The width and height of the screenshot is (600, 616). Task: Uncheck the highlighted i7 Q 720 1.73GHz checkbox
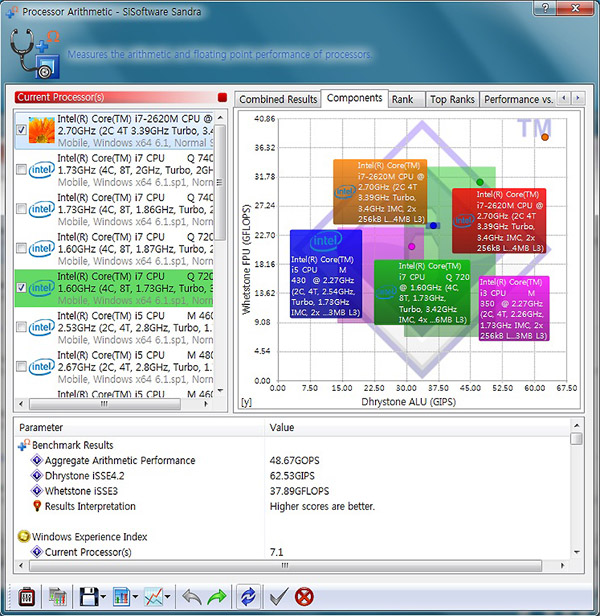[21, 288]
